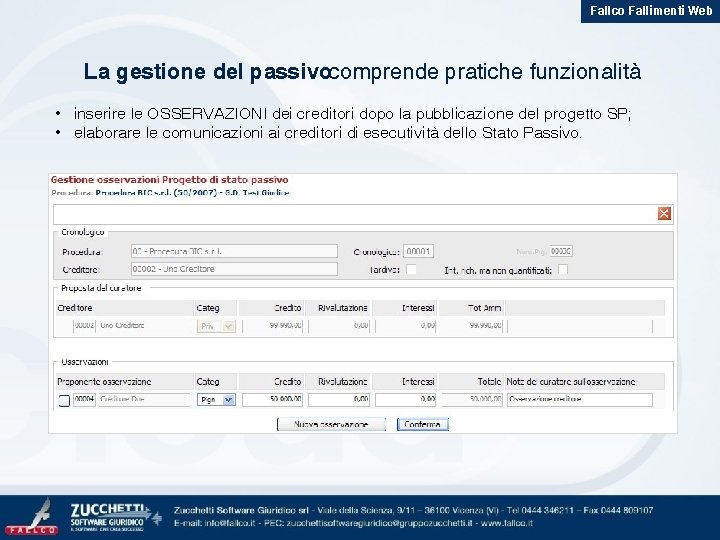Tick the Tardivo checkbox
Screen dimensions: 720x540
point(411,270)
